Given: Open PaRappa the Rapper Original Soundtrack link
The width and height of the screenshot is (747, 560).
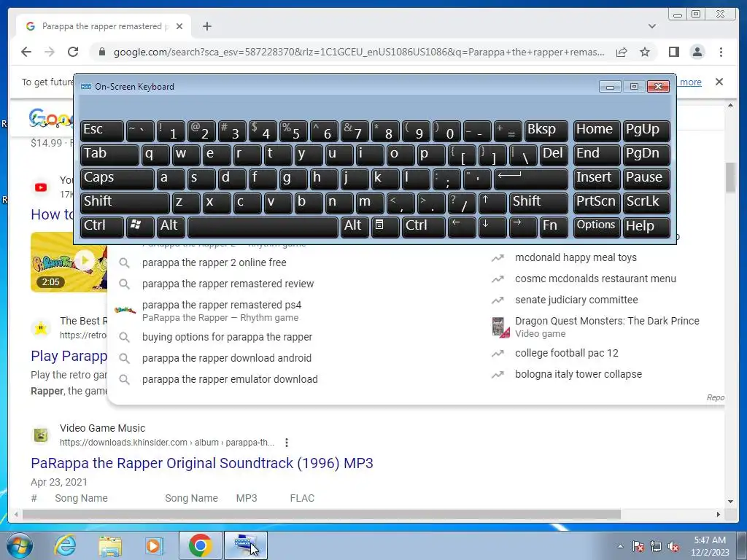Looking at the screenshot, I should point(202,463).
